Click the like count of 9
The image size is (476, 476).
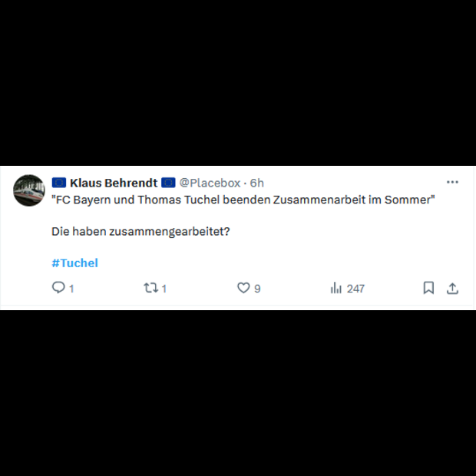pos(257,289)
